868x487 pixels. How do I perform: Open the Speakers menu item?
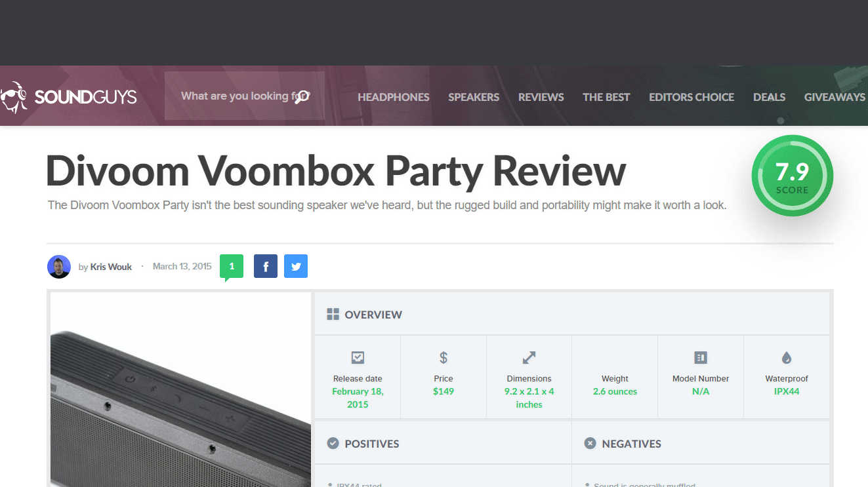click(x=474, y=97)
